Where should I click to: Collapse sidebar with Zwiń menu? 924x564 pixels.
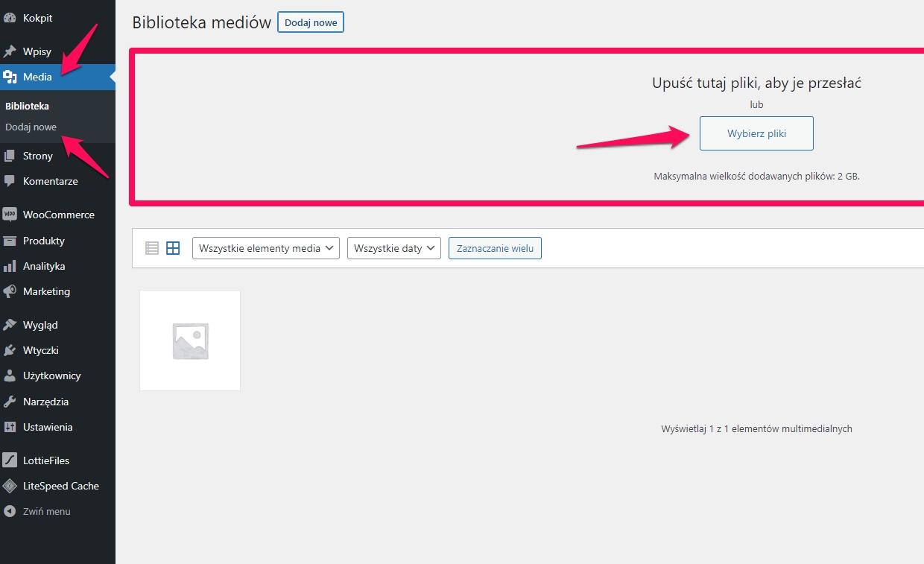point(37,511)
